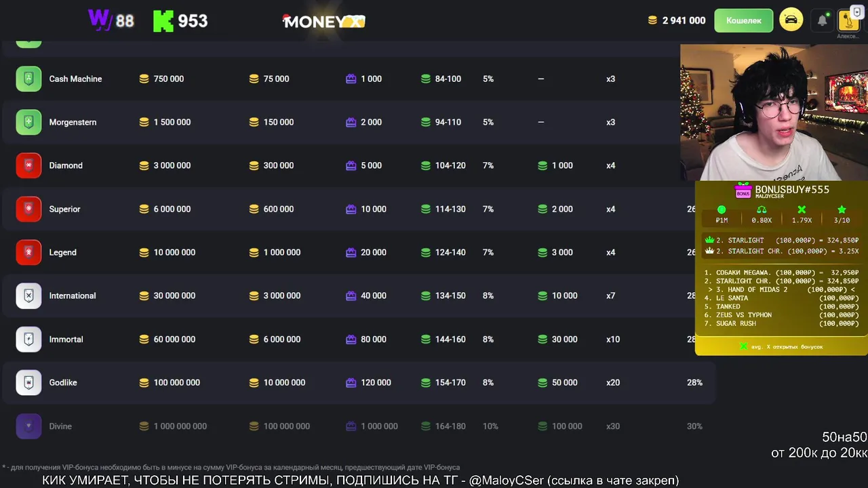Viewport: 868px width, 488px height.
Task: Select the Divine purple rank badge
Action: [28, 426]
